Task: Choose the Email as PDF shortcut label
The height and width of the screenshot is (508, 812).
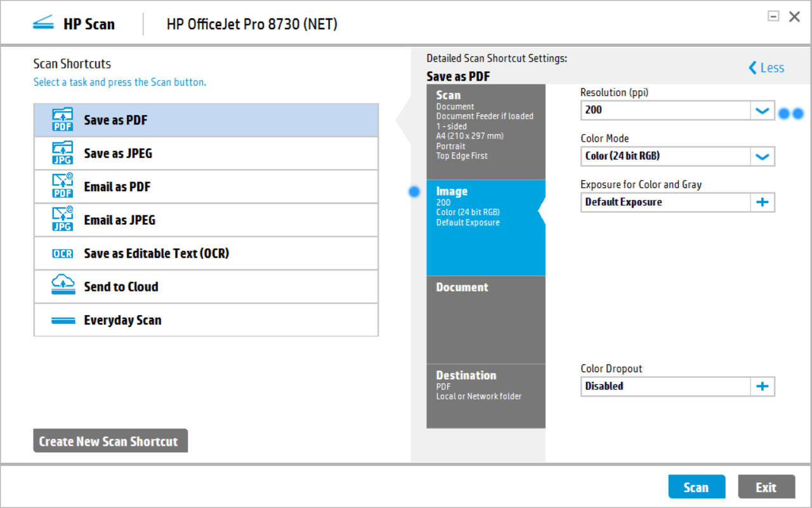Action: [117, 187]
